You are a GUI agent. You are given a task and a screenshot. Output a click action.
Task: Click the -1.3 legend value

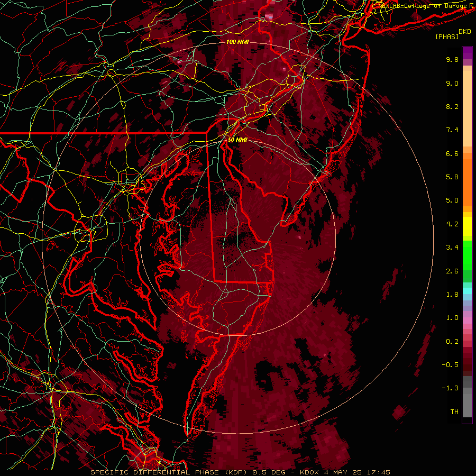pyautogui.click(x=450, y=388)
